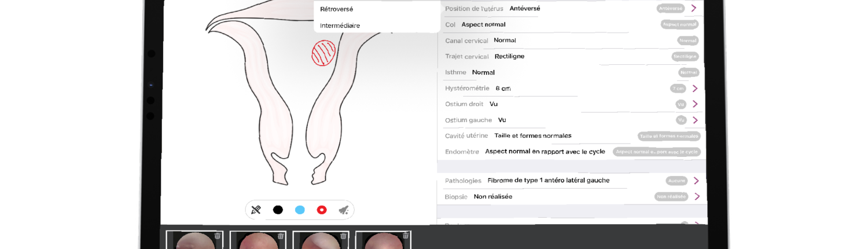Edit the Canal cervical 'Normal' value
The width and height of the screenshot is (868, 249).
click(x=505, y=41)
